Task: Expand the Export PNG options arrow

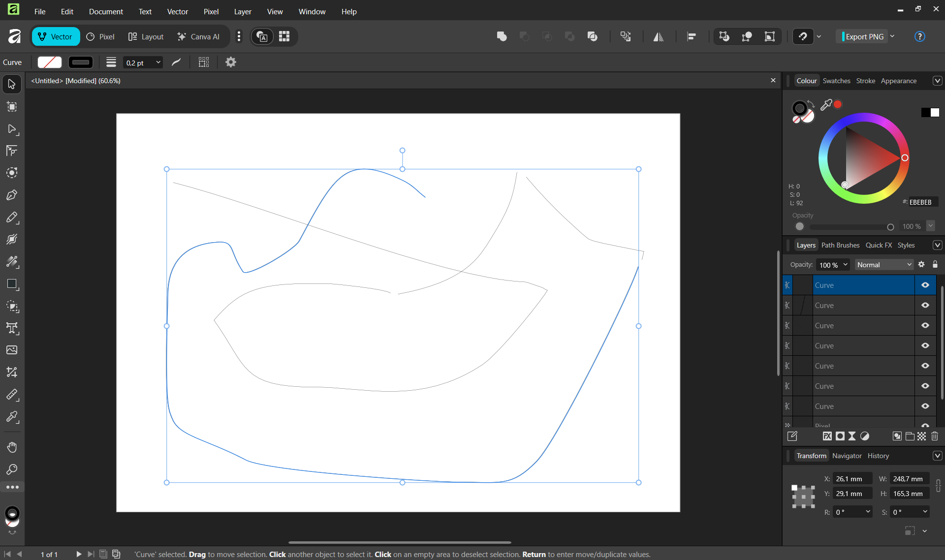Action: click(x=892, y=36)
